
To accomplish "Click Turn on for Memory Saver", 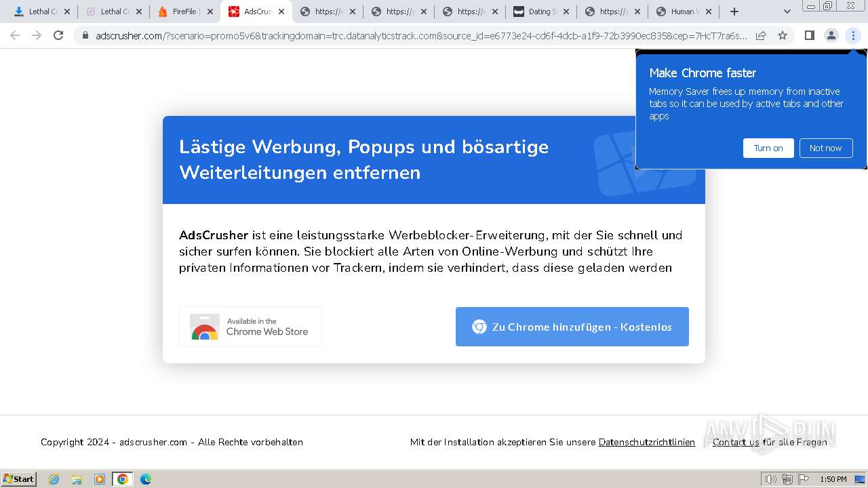I will (x=768, y=148).
